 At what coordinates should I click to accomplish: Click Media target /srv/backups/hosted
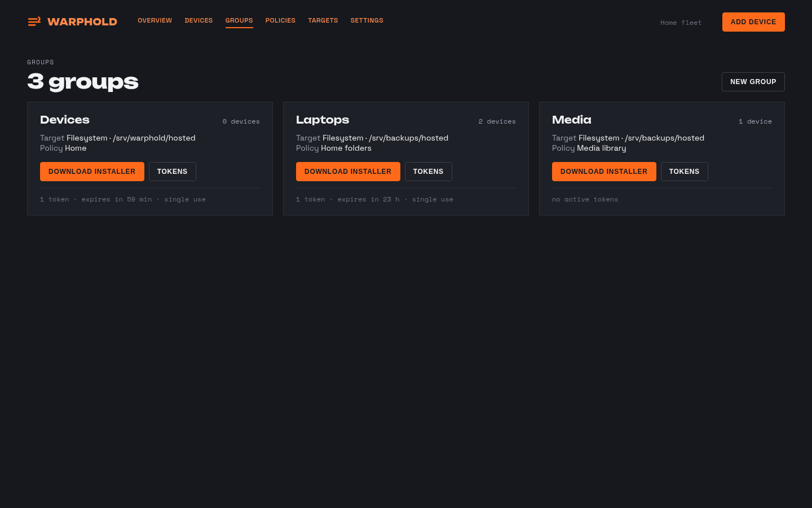pos(665,138)
